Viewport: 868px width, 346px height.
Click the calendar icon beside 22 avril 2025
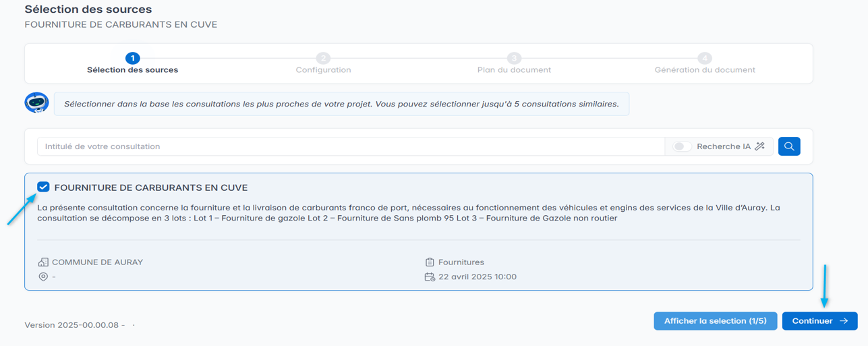click(x=430, y=277)
